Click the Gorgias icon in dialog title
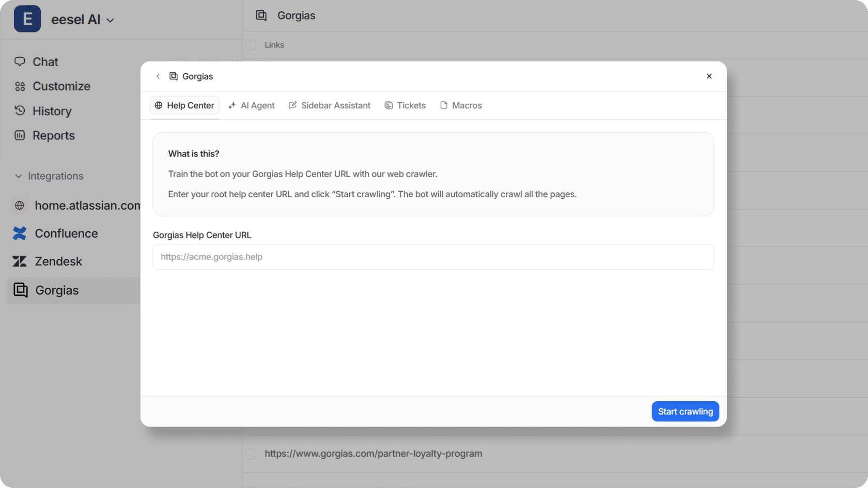Screen dimensions: 868x488 pyautogui.click(x=174, y=76)
